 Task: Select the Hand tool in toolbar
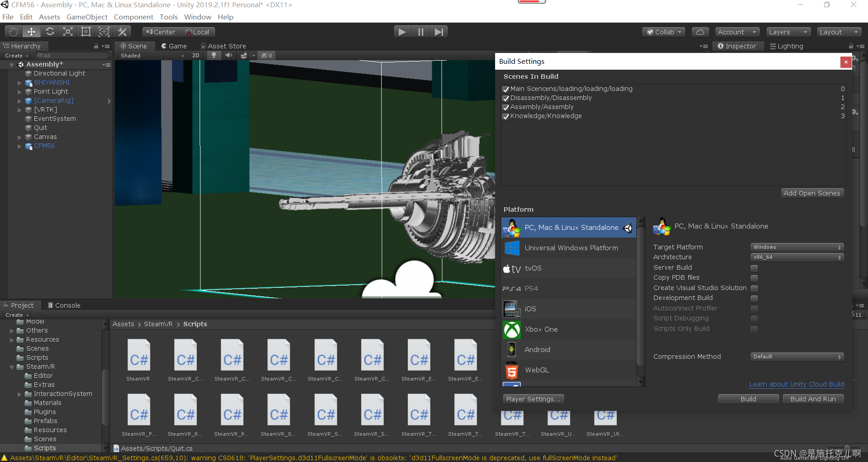click(13, 32)
